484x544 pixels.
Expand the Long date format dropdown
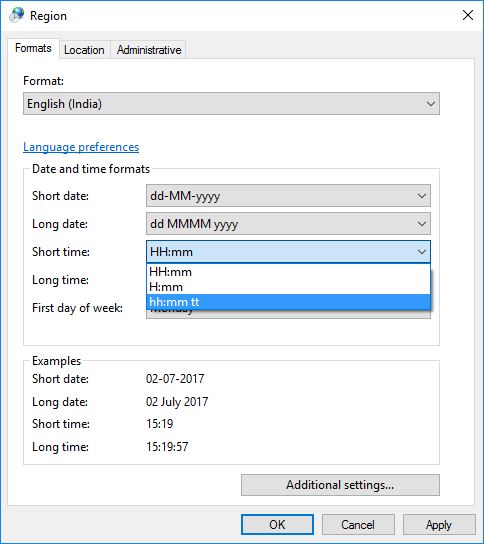tap(288, 224)
